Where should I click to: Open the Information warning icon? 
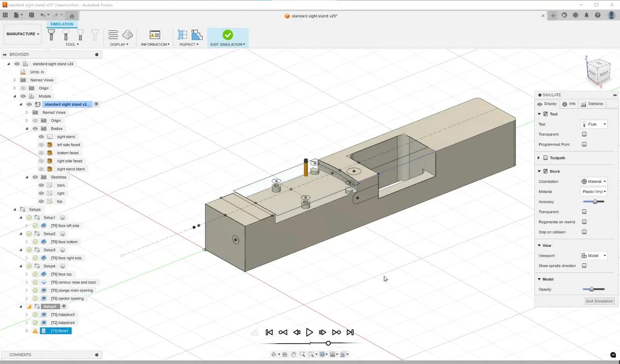(x=155, y=35)
